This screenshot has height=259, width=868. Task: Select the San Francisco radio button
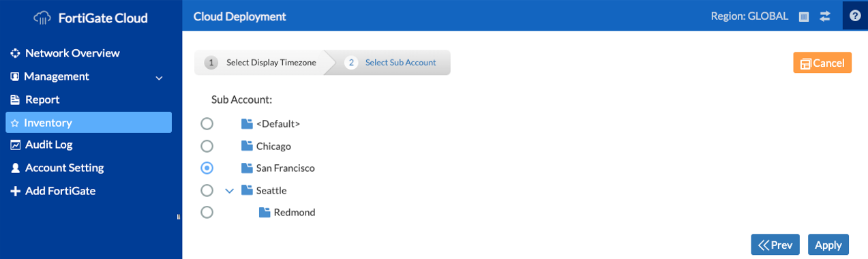(207, 168)
